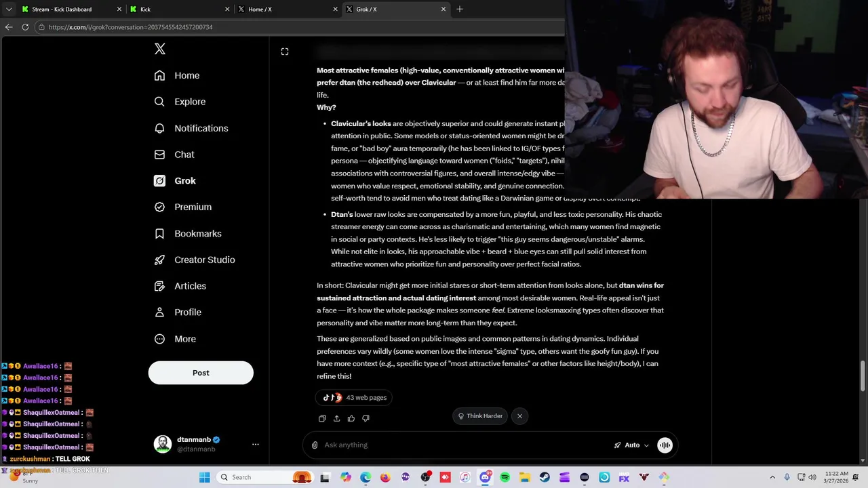
Task: Open the 43 web pages sources
Action: (x=354, y=398)
